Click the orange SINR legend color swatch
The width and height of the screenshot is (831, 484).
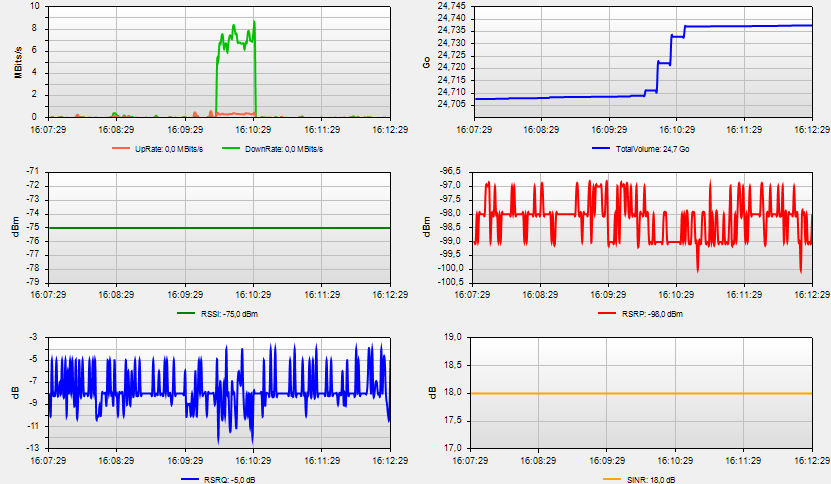pyautogui.click(x=611, y=479)
